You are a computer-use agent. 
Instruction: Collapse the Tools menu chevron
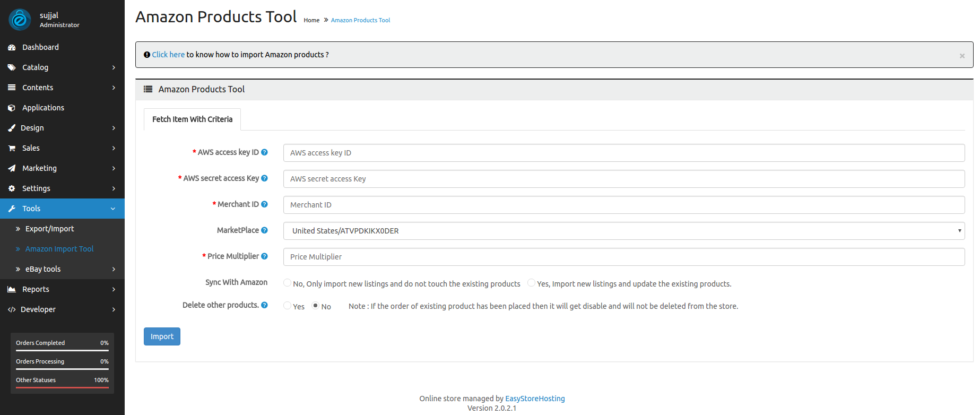tap(113, 209)
